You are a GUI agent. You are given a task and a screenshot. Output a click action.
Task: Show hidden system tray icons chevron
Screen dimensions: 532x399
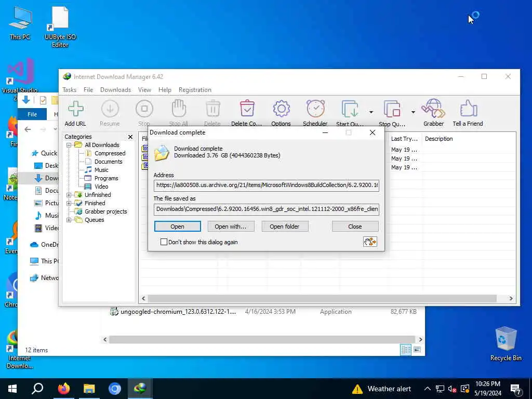click(427, 389)
